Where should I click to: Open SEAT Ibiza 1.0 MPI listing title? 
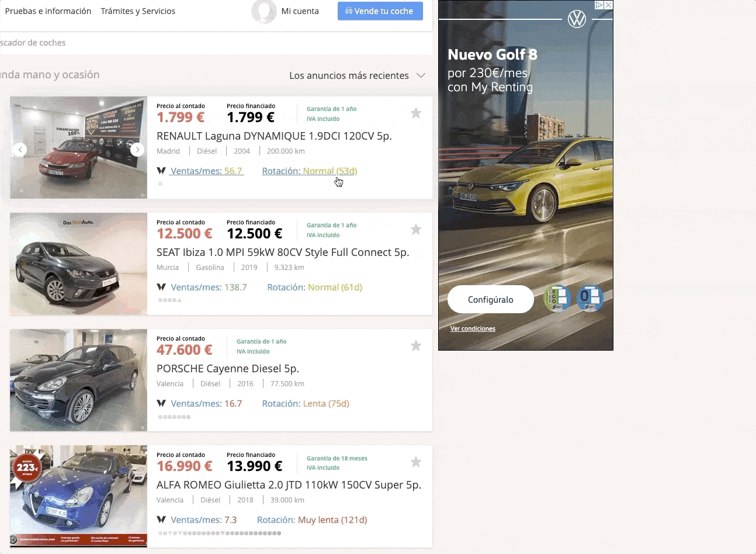tap(283, 252)
